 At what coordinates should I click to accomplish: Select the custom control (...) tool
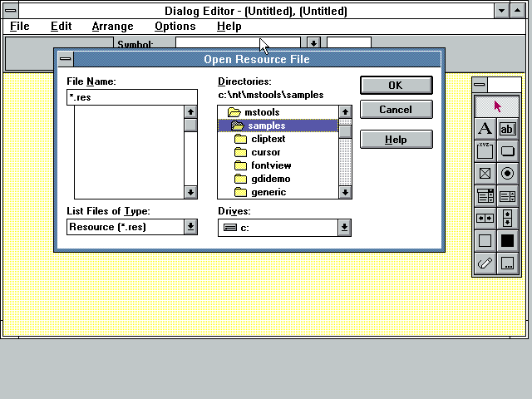point(508,263)
